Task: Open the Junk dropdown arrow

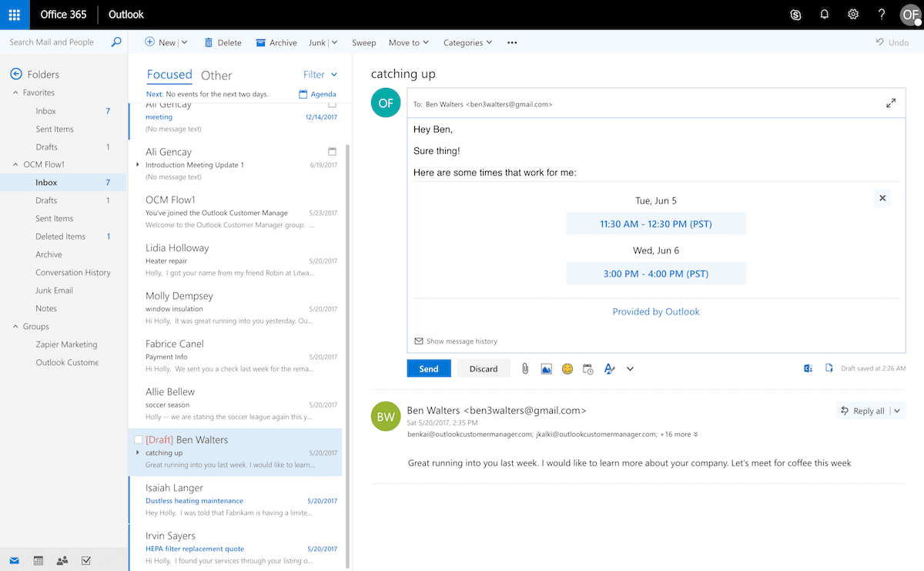Action: (x=334, y=42)
